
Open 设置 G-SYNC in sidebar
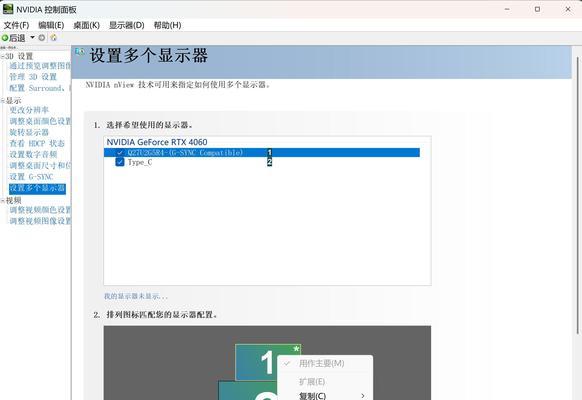[x=31, y=177]
